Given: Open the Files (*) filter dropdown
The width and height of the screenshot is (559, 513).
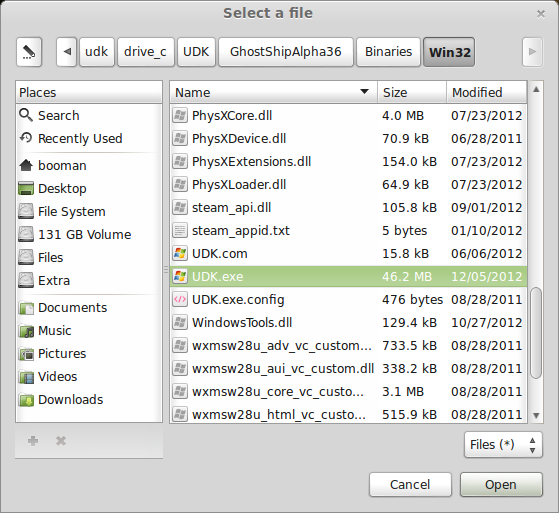Looking at the screenshot, I should 503,445.
